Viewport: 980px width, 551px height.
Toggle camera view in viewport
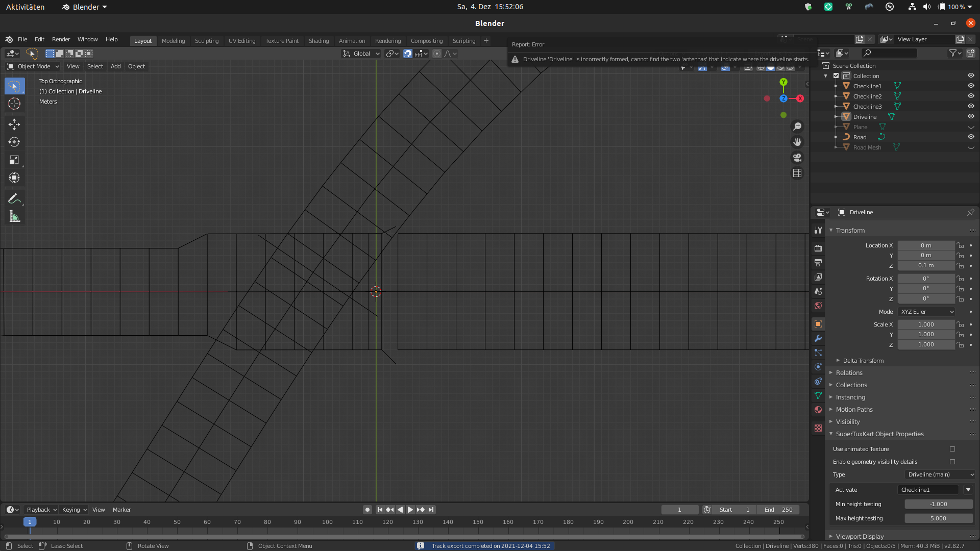tap(797, 158)
